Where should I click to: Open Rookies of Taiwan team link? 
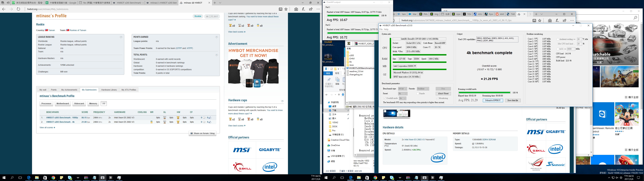[78, 30]
